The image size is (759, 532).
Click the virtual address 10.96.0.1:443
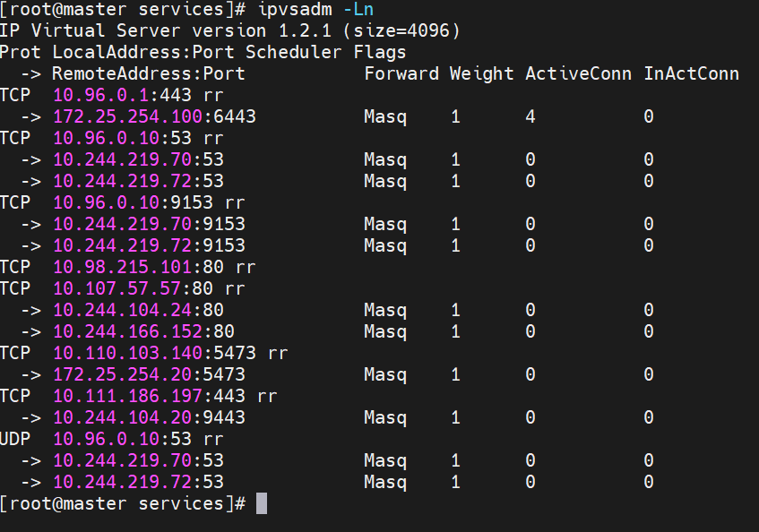122,95
